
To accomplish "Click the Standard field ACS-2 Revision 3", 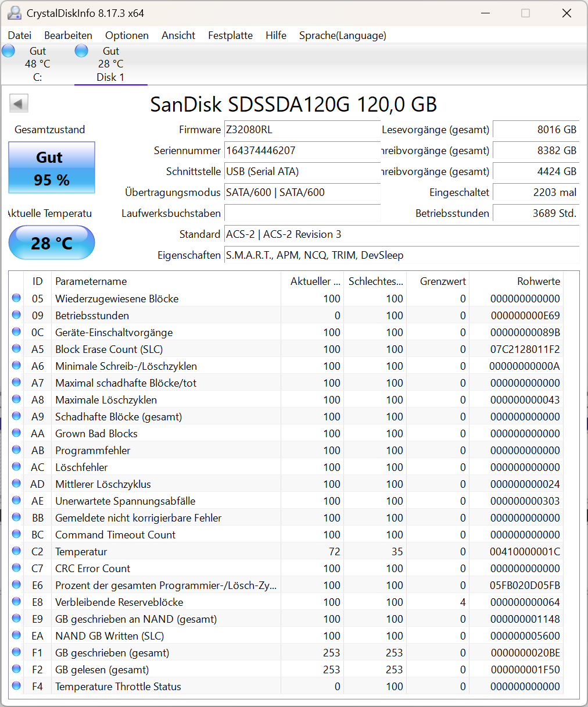I will [401, 234].
